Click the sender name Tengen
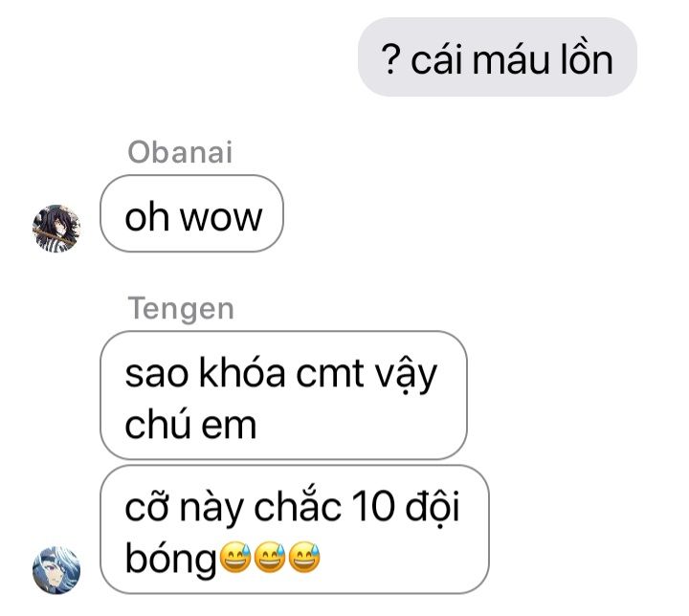Viewport: 689px width, 616px height. (181, 309)
